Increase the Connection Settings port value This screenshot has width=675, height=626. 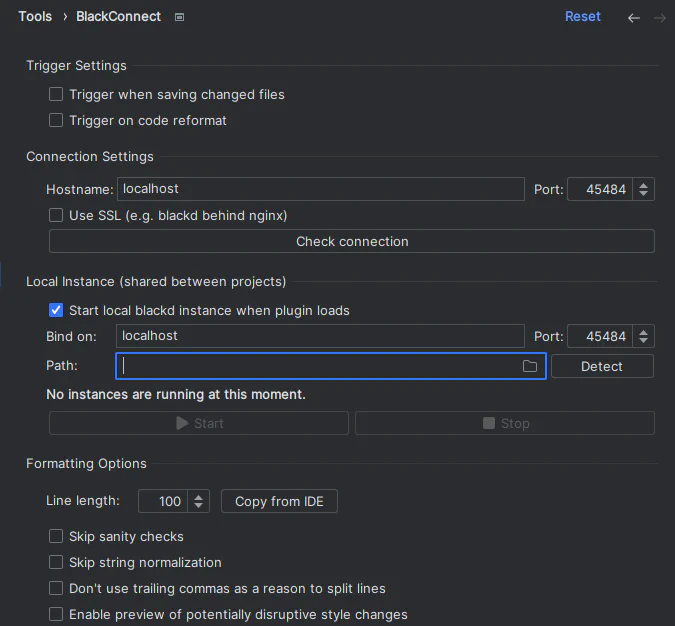644,184
